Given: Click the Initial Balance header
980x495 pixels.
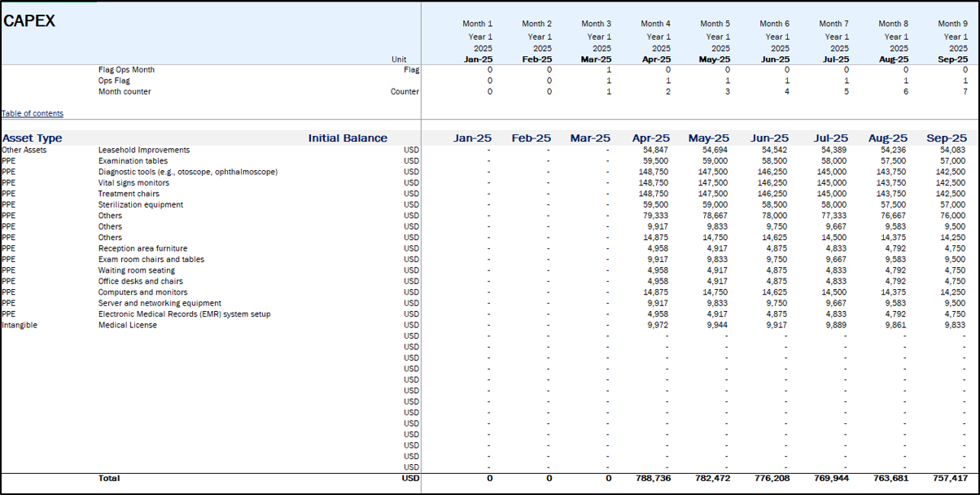Looking at the screenshot, I should coord(348,138).
